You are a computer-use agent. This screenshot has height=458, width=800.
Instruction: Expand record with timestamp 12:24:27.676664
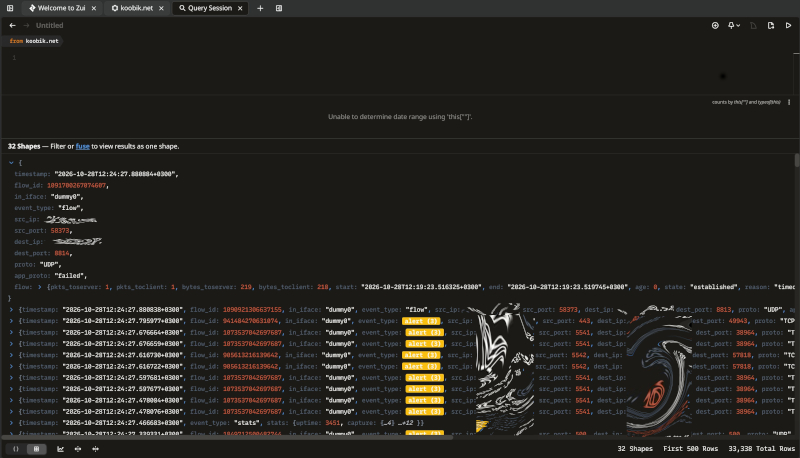(11, 333)
